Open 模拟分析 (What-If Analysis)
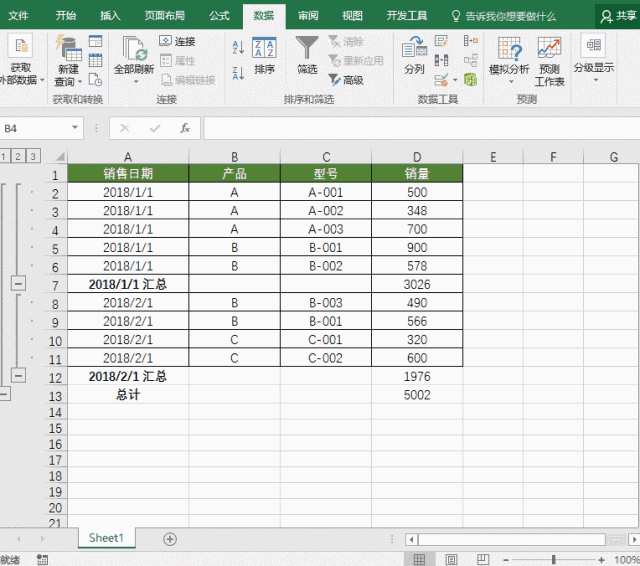This screenshot has width=640, height=566. click(509, 60)
